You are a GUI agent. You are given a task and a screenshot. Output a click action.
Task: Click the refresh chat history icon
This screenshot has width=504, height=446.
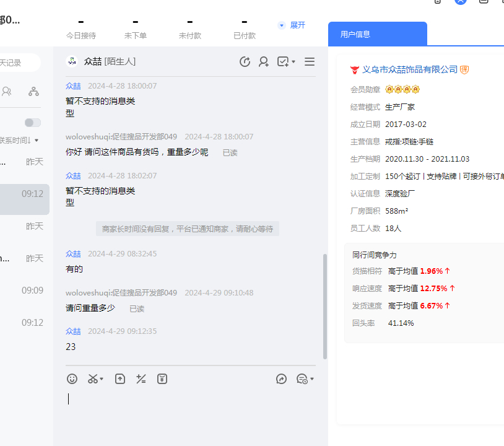pos(245,61)
